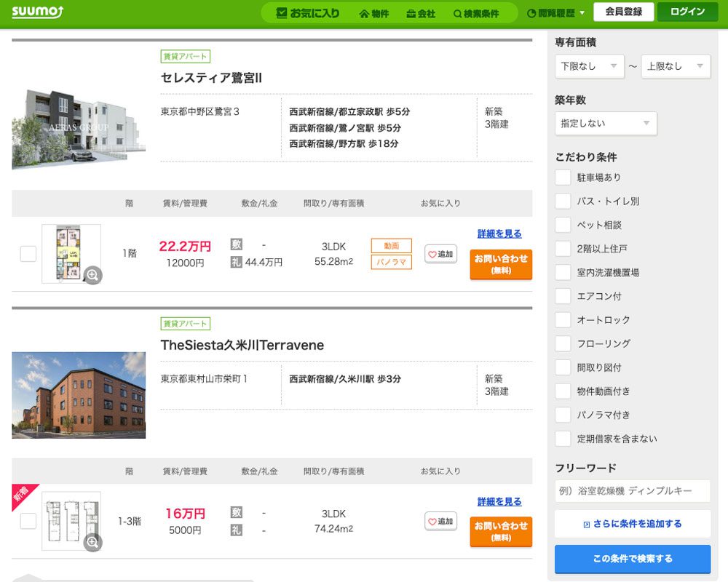
Task: Open お気に入り favorites in header
Action: (x=308, y=13)
